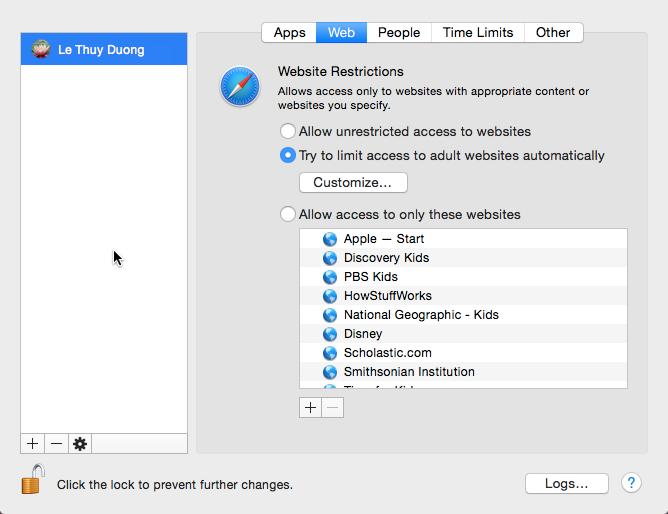Open the Logs... button
The image size is (668, 514).
567,483
